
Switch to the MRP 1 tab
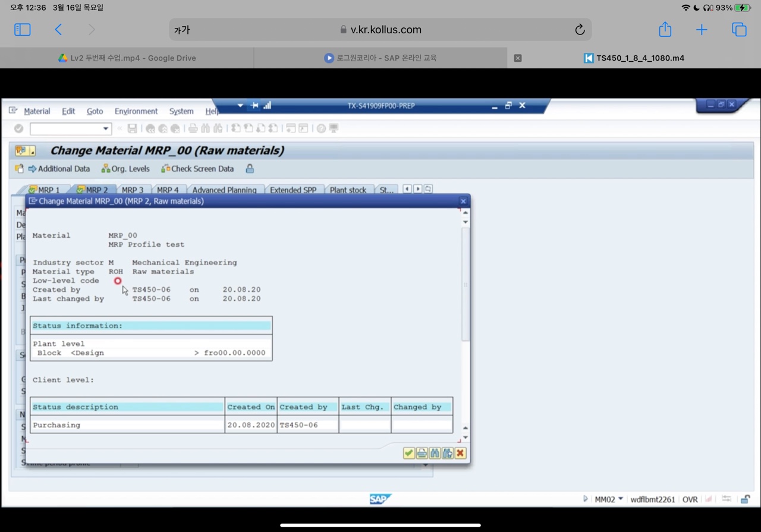click(45, 190)
